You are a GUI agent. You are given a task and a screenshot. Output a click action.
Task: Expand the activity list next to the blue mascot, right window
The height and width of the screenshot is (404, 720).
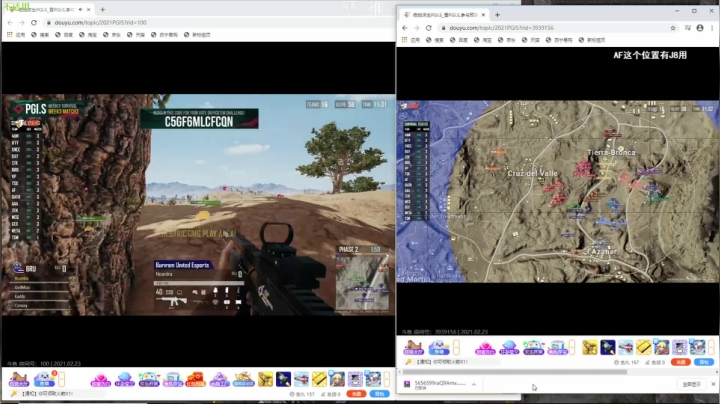click(456, 348)
